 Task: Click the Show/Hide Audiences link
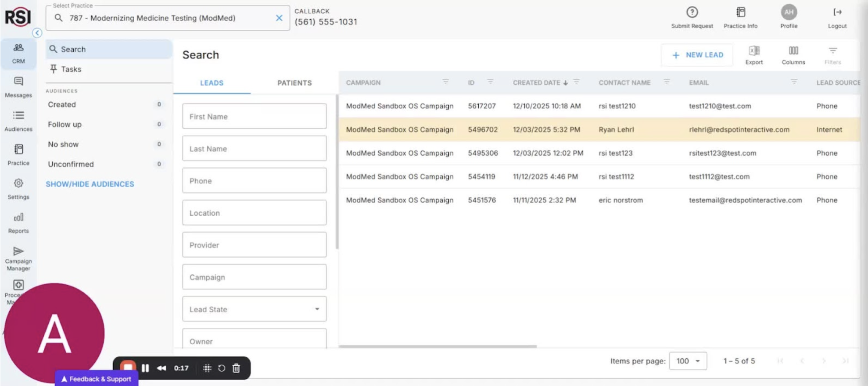[x=90, y=184]
